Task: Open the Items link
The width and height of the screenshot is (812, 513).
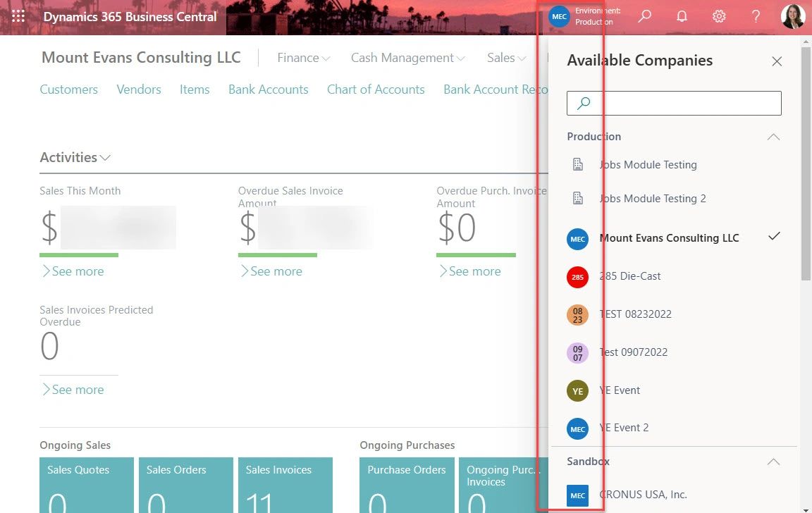Action: (x=195, y=89)
